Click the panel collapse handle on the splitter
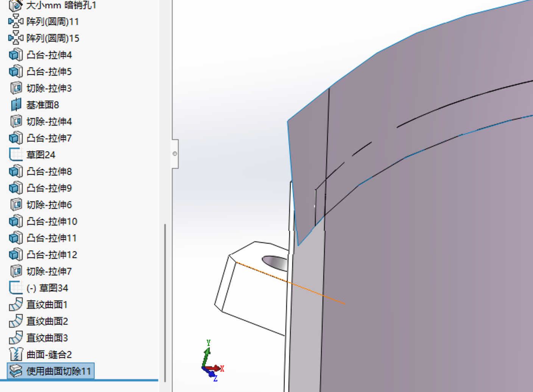The height and width of the screenshot is (392, 533). tap(175, 154)
